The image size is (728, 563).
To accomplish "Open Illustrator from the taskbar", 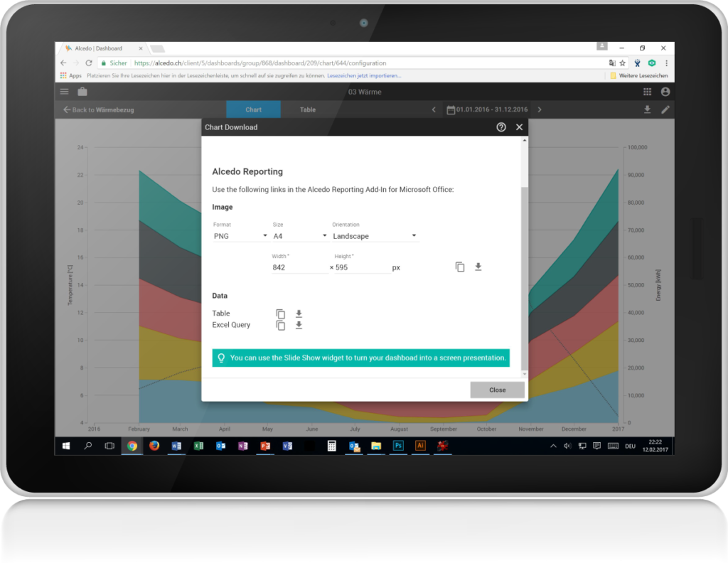I will [x=420, y=446].
